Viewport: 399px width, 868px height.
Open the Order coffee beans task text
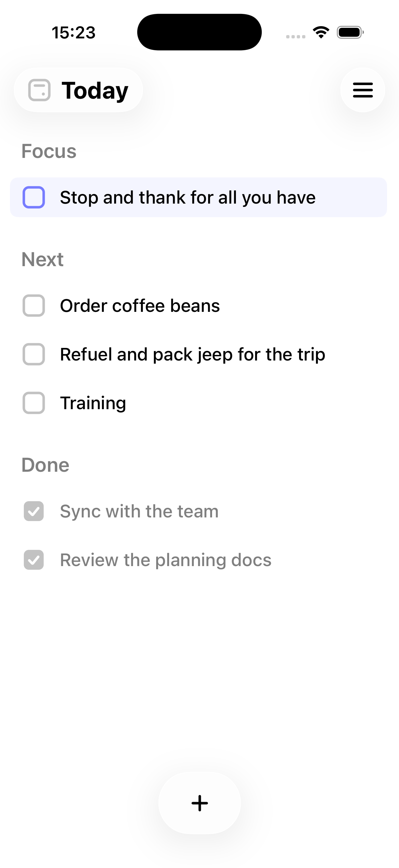click(140, 306)
